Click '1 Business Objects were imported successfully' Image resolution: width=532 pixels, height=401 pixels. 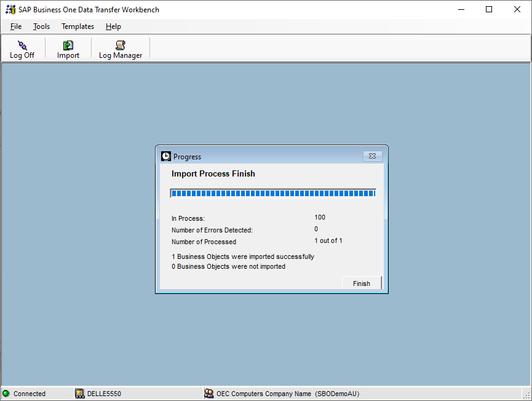click(243, 256)
